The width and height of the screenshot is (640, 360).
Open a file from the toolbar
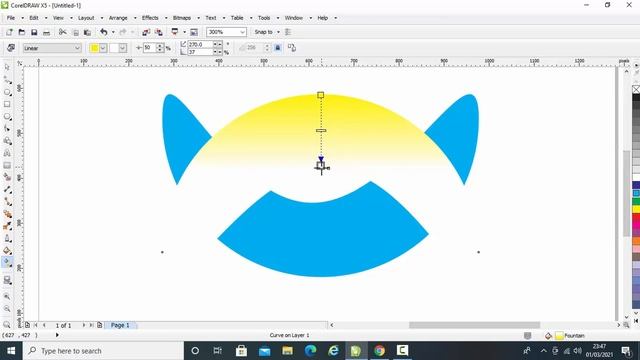[22, 32]
